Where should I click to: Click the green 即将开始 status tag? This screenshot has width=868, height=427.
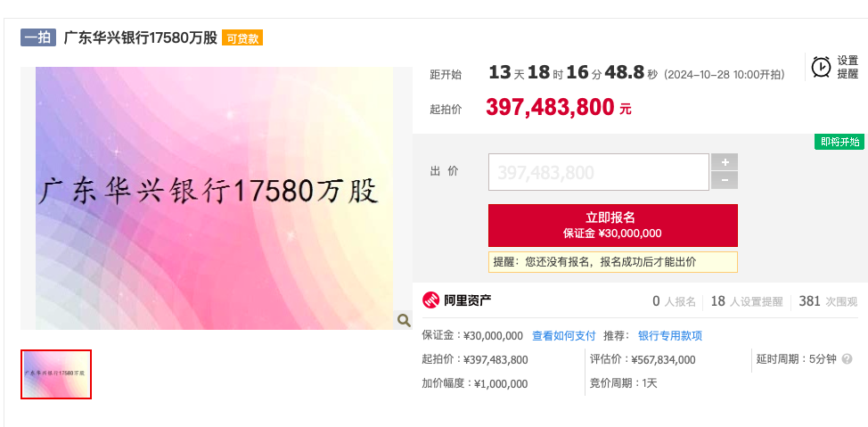(839, 142)
